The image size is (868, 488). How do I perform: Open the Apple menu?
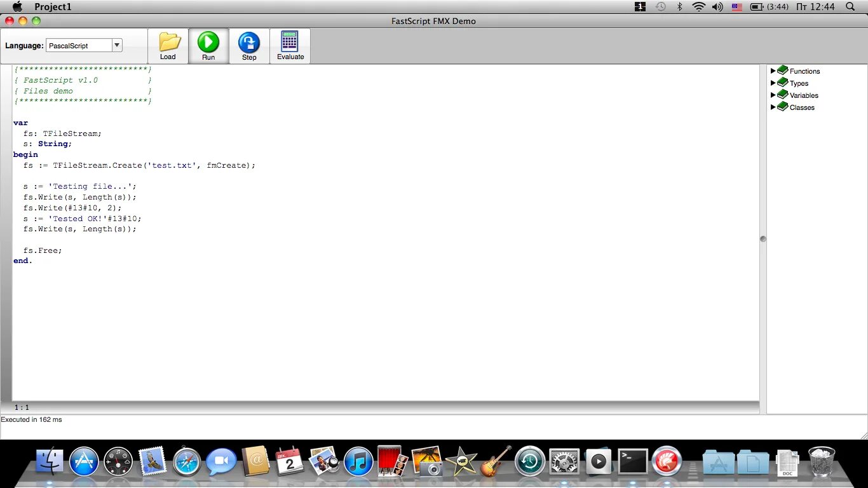tap(17, 6)
